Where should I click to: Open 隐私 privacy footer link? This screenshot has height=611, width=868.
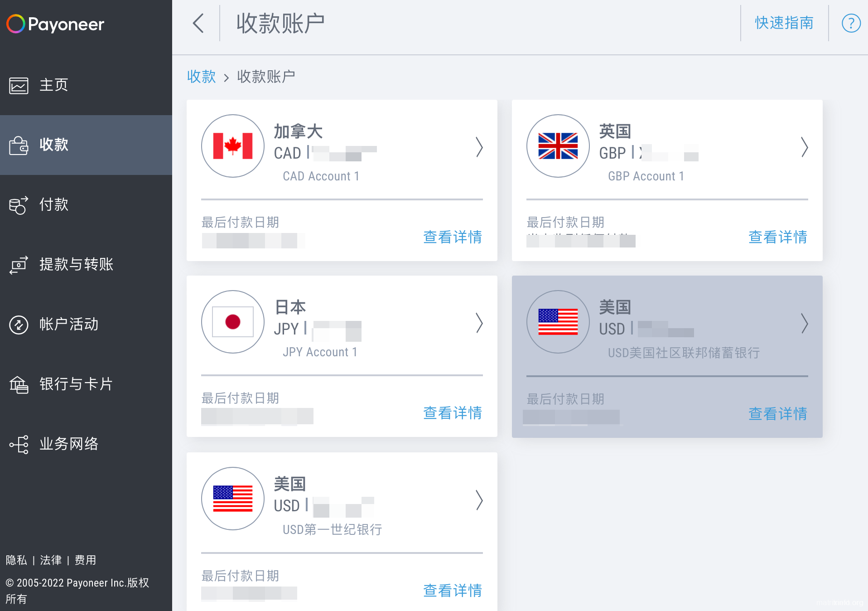click(x=16, y=560)
